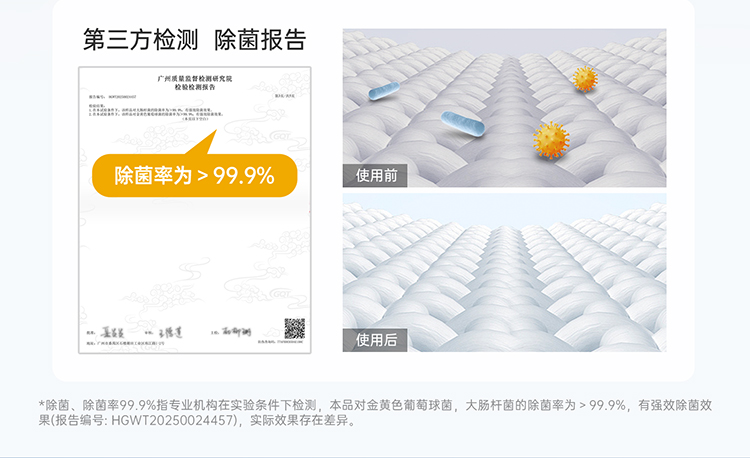Click the upper orange spiky virus
The width and height of the screenshot is (750, 458).
coord(585,79)
